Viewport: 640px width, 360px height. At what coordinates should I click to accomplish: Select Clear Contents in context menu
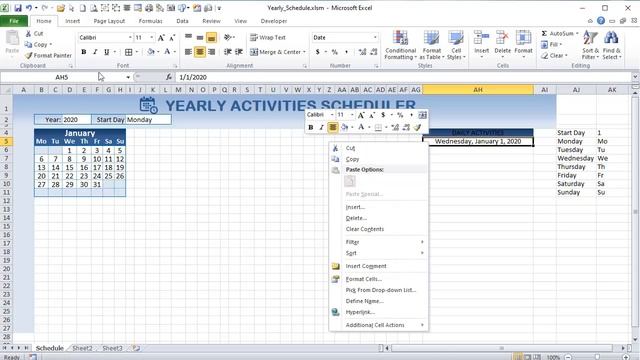[x=379, y=229]
